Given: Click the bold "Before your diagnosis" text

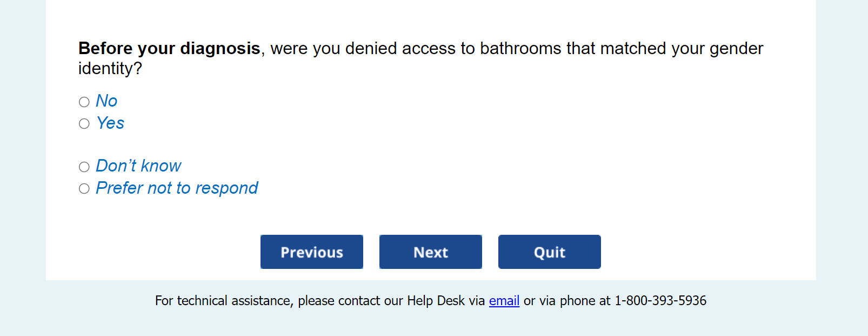Looking at the screenshot, I should coord(169,49).
